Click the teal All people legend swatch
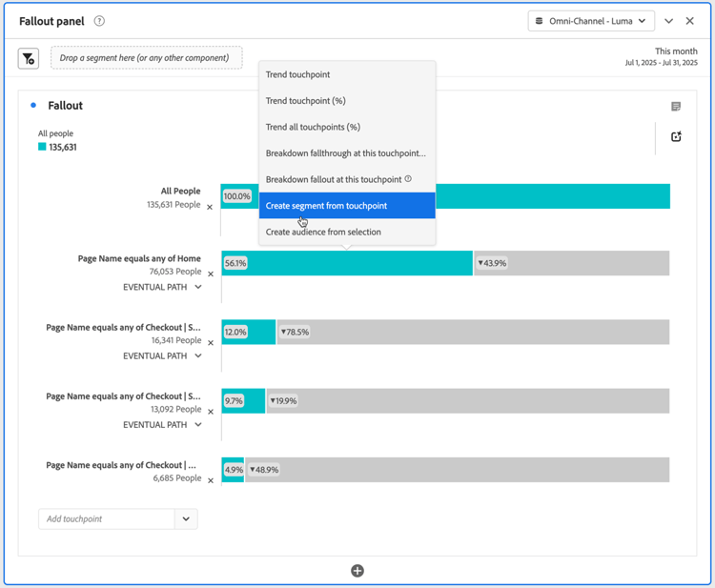 [x=42, y=147]
